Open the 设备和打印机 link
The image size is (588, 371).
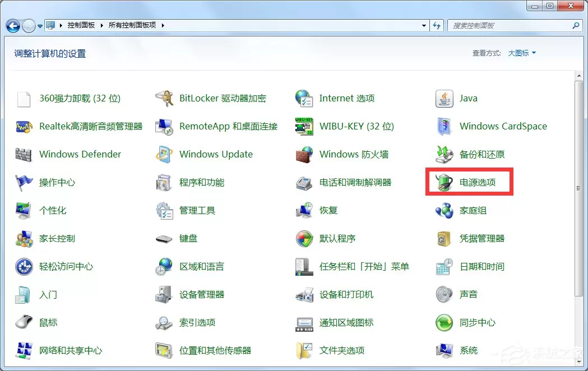pos(346,295)
